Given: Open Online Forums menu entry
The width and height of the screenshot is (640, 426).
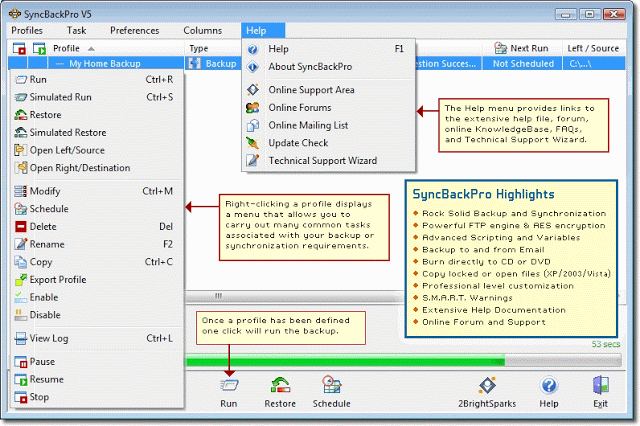Looking at the screenshot, I should tap(329, 108).
